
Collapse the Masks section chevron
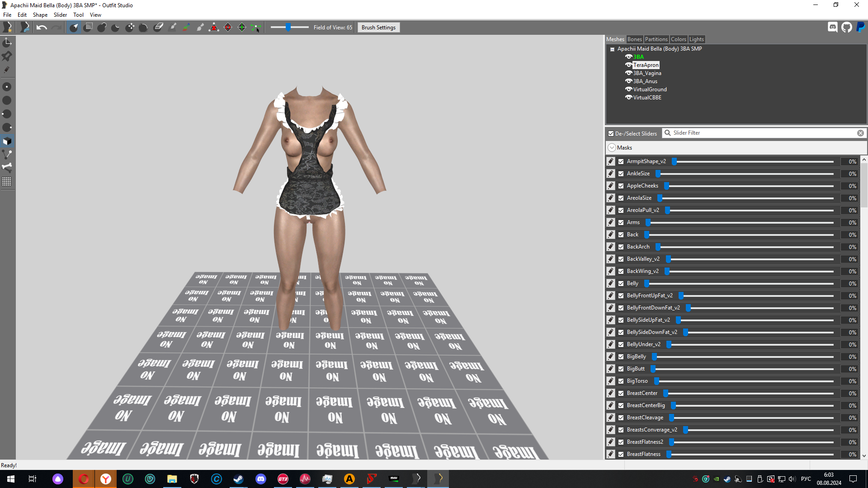pyautogui.click(x=612, y=148)
